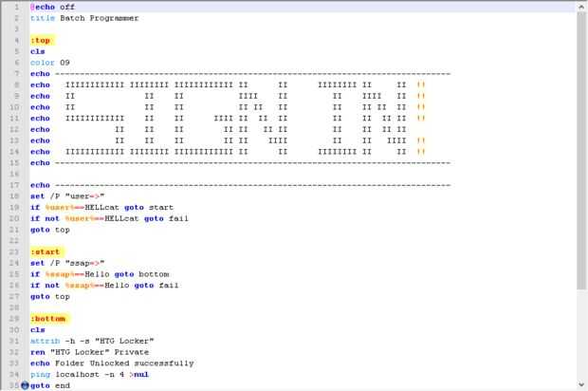Click the vertical scrollbar thumb

[581, 150]
